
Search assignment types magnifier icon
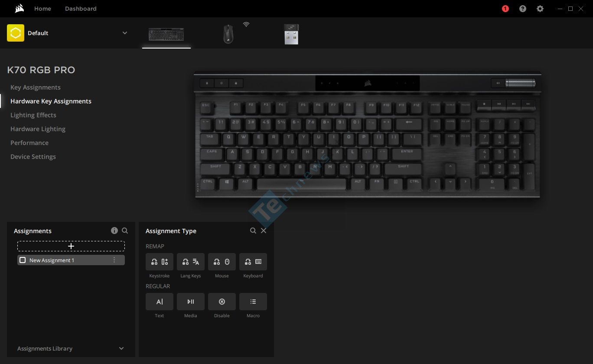[x=253, y=231]
